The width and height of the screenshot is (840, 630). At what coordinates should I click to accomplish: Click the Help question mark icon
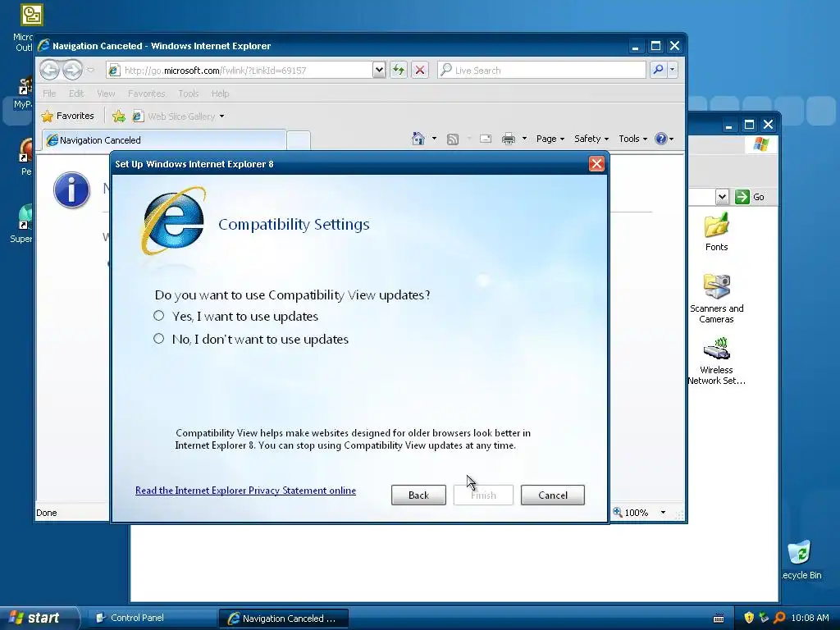point(661,139)
